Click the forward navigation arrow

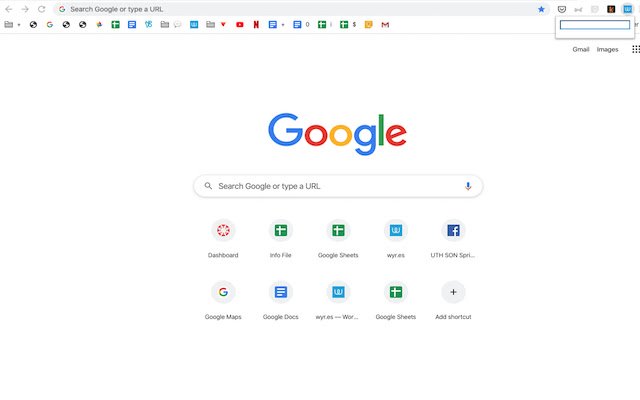coord(25,9)
